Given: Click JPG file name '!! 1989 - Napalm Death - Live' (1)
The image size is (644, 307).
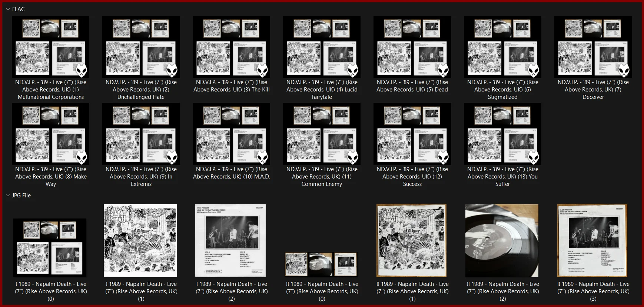Looking at the screenshot, I should point(412,291).
